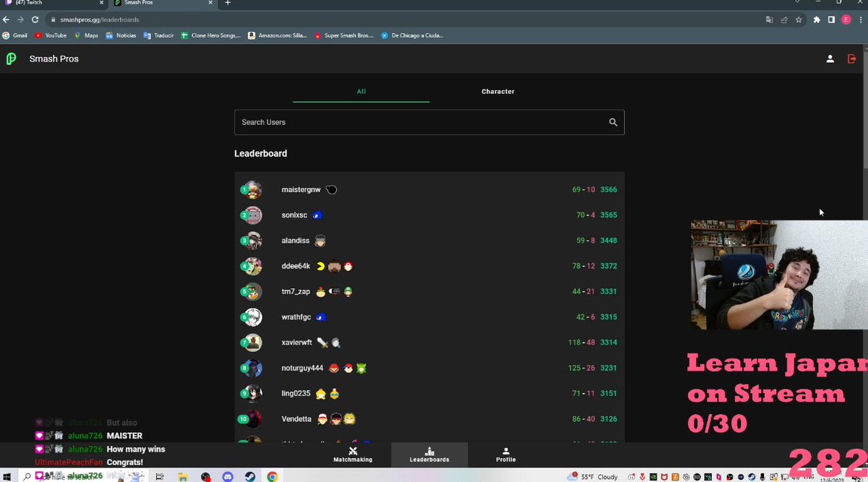This screenshot has height=482, width=868.
Task: Click inside the Search Users input field
Action: pos(362,122)
